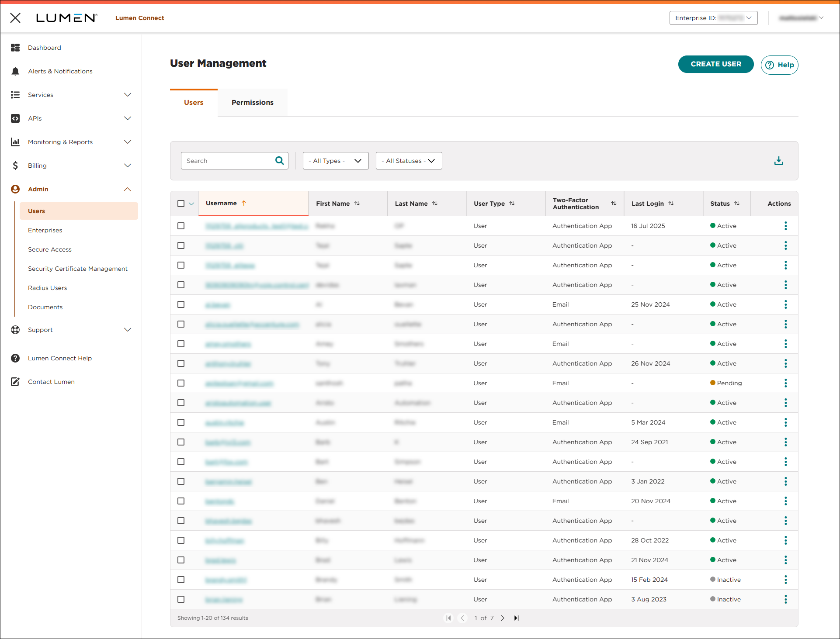Screen dimensions: 840x639
Task: Click the Alerts & Notifications bell icon
Action: coord(15,71)
